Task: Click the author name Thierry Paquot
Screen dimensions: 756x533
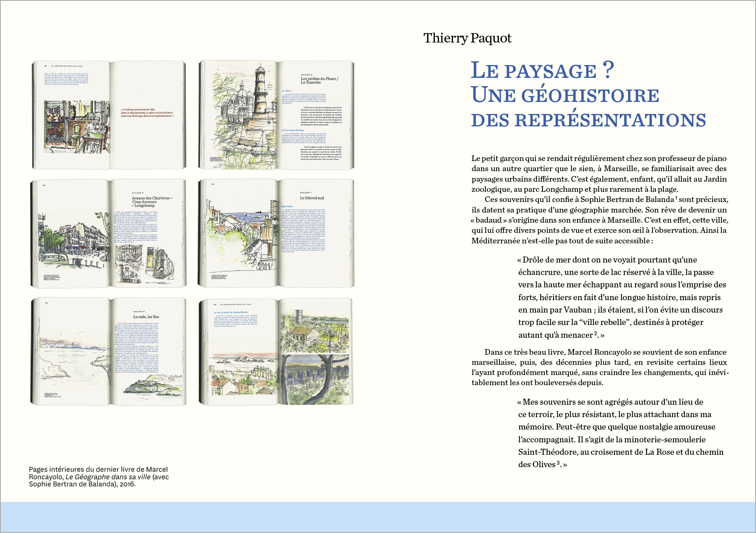Action: point(467,38)
